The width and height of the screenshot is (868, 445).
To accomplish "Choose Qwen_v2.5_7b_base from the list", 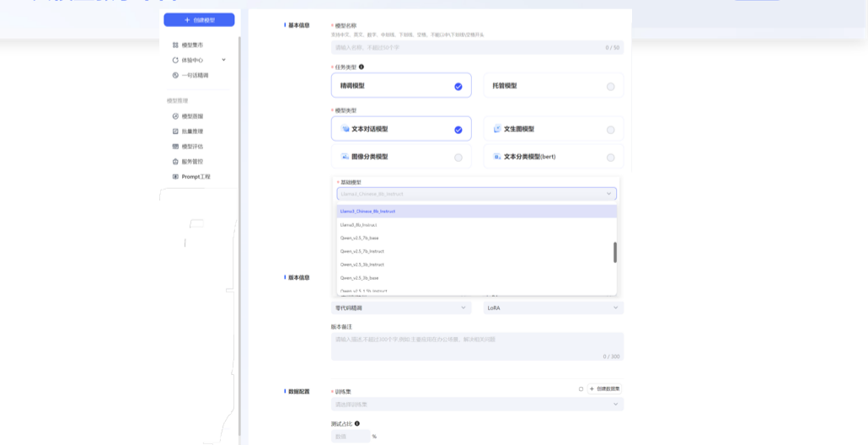I will pos(477,238).
